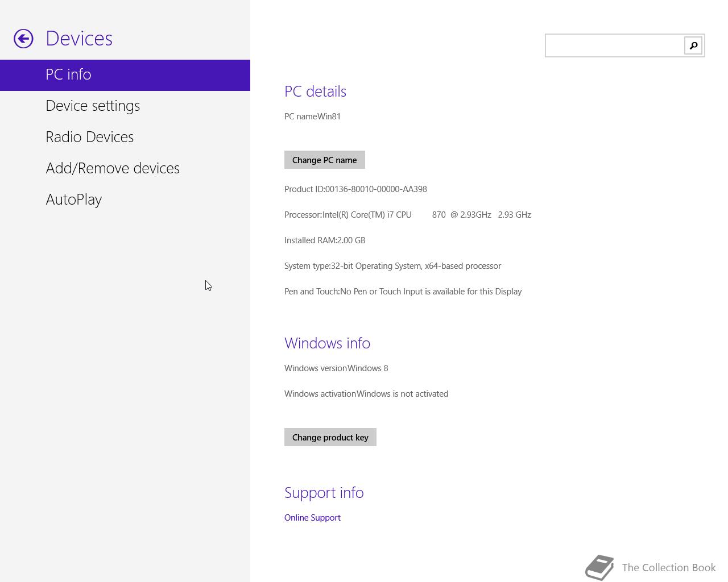Click the Product ID 00136-80010-00000-AA398 line
This screenshot has width=728, height=582.
point(355,189)
